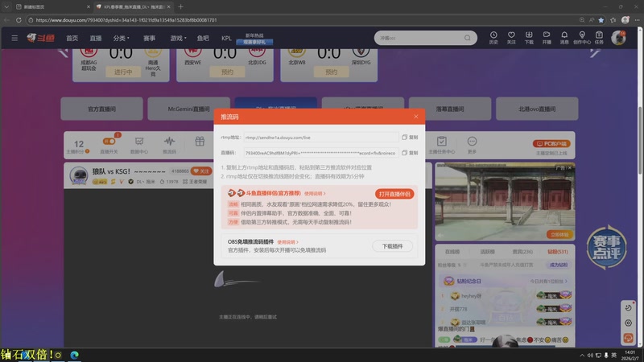Image resolution: width=644 pixels, height=362 pixels.
Task: Switch to 钻粉(531) tab
Action: (557, 252)
